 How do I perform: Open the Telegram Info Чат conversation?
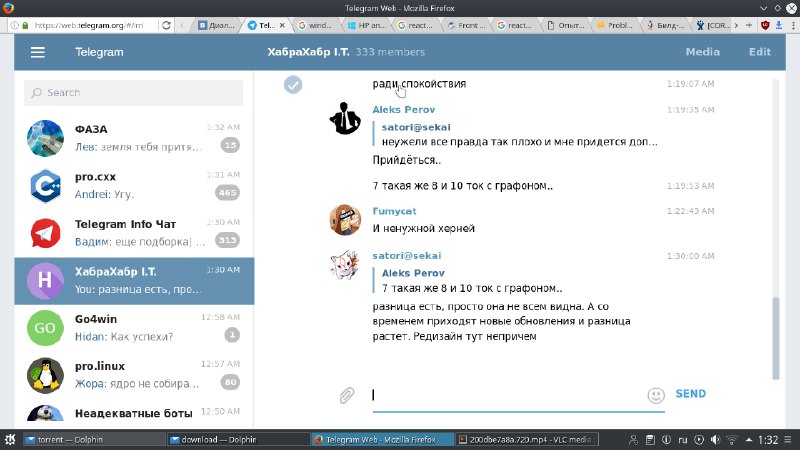134,233
